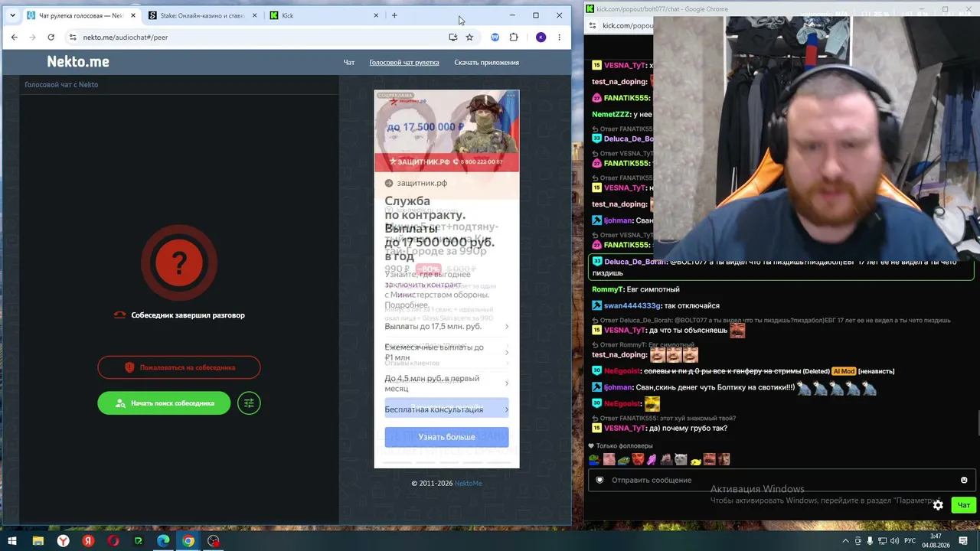Go back in the browser
The height and width of the screenshot is (551, 980).
14,37
